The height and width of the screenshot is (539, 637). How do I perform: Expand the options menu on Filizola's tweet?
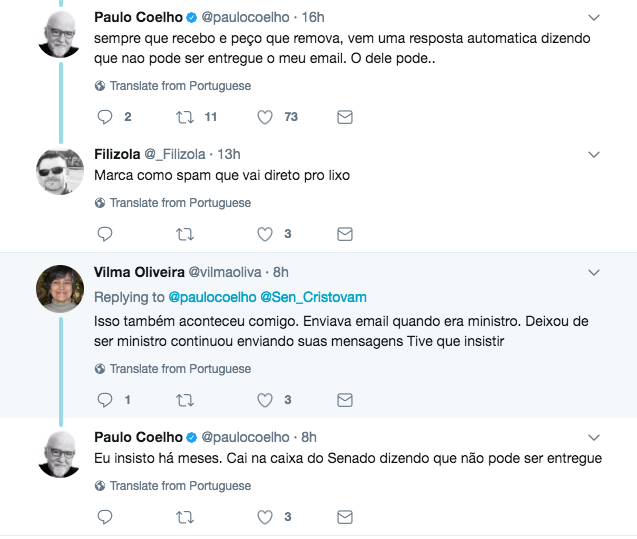pos(593,155)
